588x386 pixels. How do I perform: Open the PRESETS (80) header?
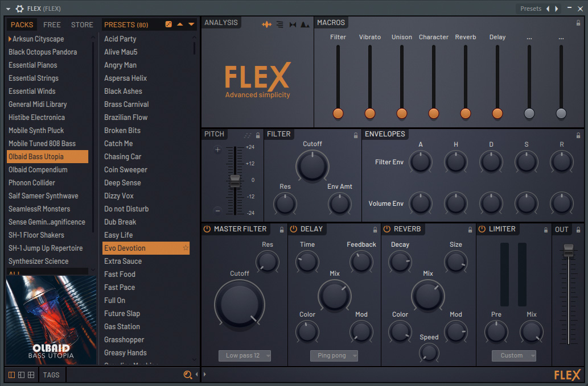(126, 24)
